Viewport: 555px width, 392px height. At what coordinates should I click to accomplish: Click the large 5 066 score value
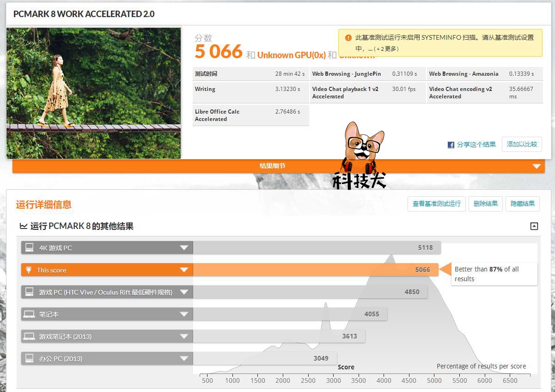[x=219, y=52]
